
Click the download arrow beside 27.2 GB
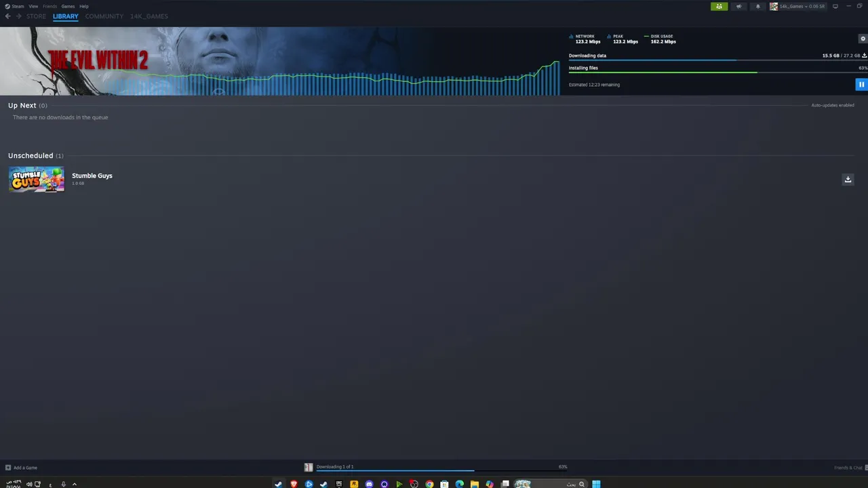pyautogui.click(x=865, y=56)
